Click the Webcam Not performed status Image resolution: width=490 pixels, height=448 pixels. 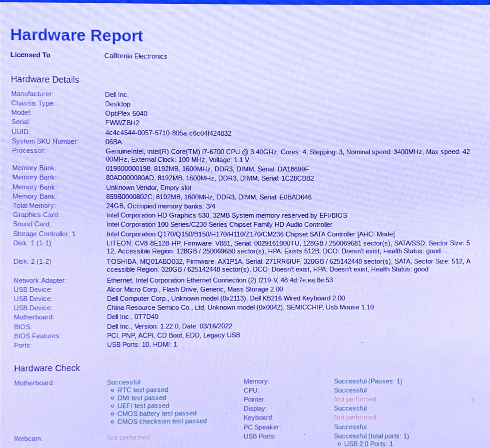coord(128,437)
